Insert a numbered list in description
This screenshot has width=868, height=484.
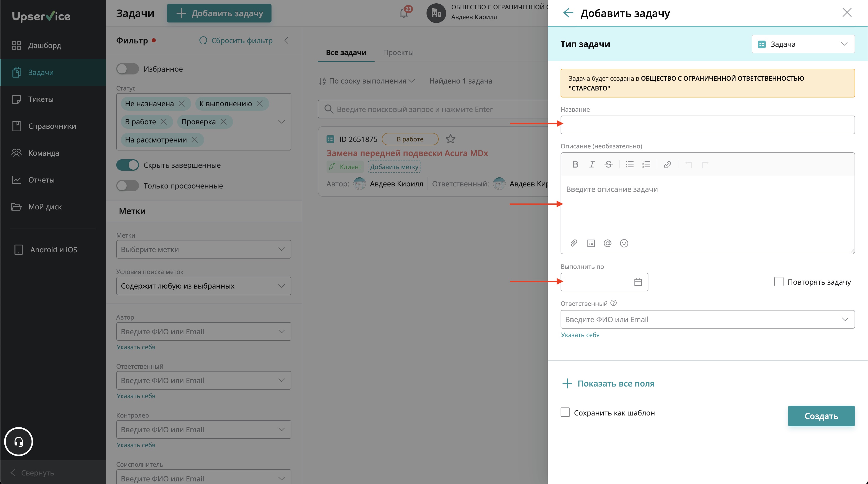pos(646,164)
